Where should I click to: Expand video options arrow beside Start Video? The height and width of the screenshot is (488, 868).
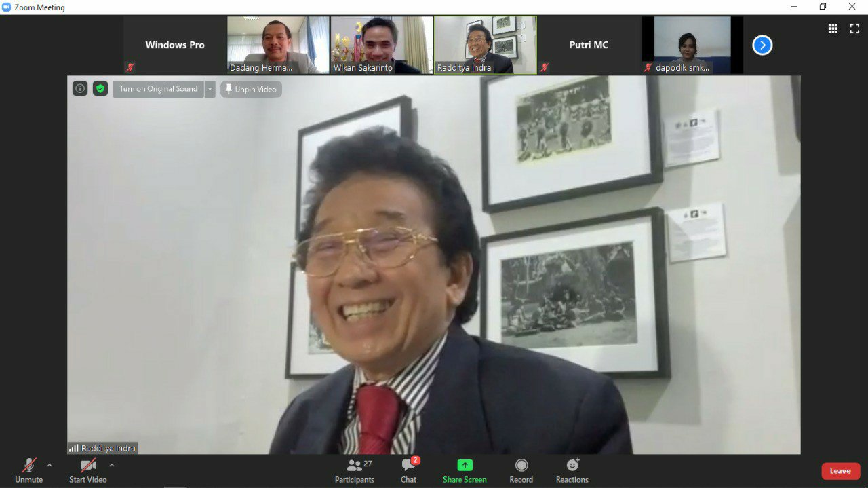[112, 466]
